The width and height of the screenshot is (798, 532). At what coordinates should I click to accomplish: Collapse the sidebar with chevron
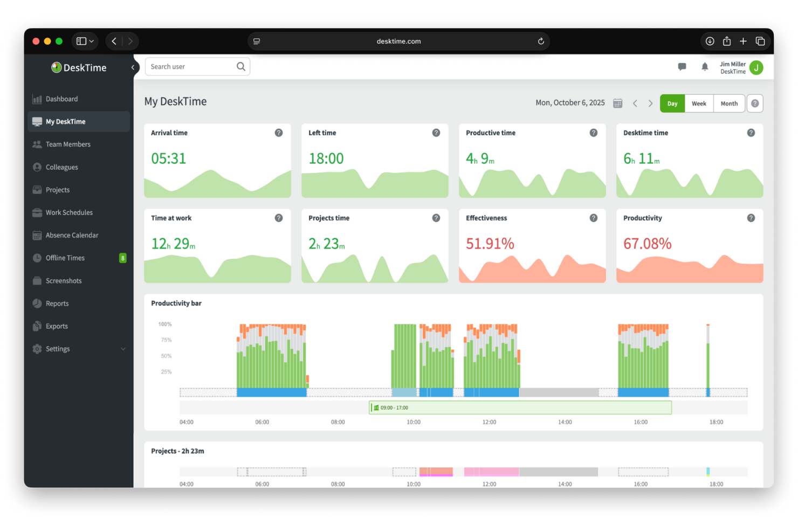tap(133, 67)
